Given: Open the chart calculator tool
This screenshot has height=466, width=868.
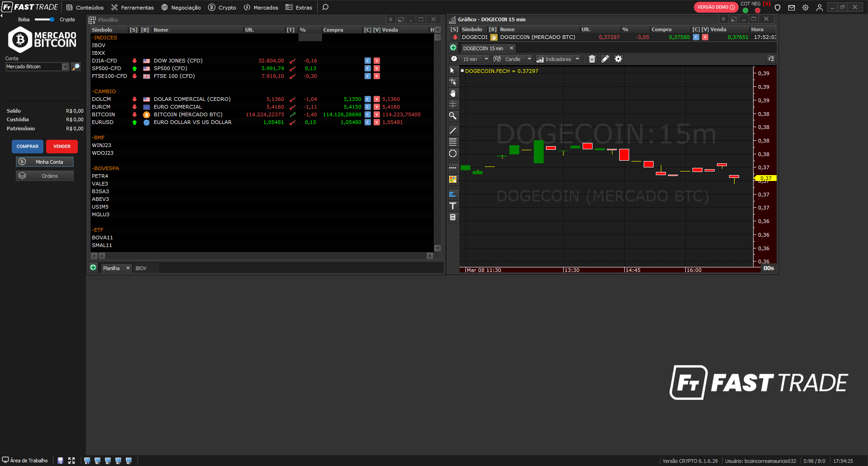Looking at the screenshot, I should [453, 218].
